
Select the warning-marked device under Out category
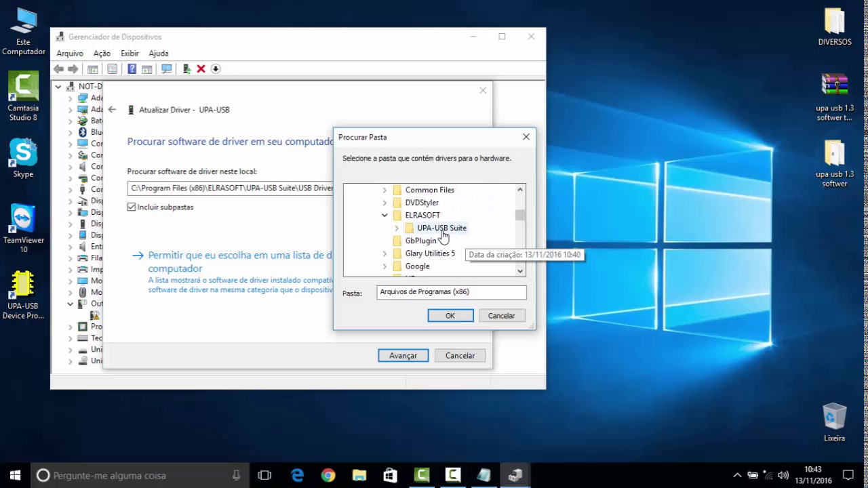click(95, 315)
